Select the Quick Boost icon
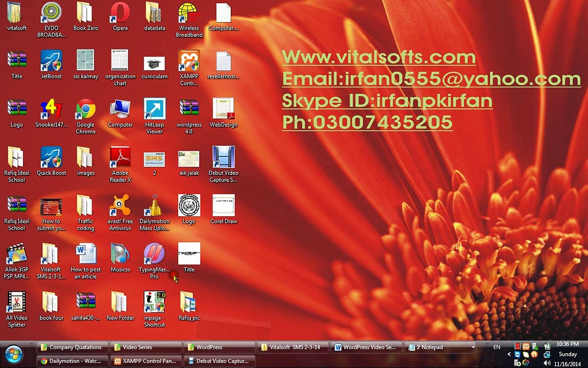588x368 pixels. 52,162
